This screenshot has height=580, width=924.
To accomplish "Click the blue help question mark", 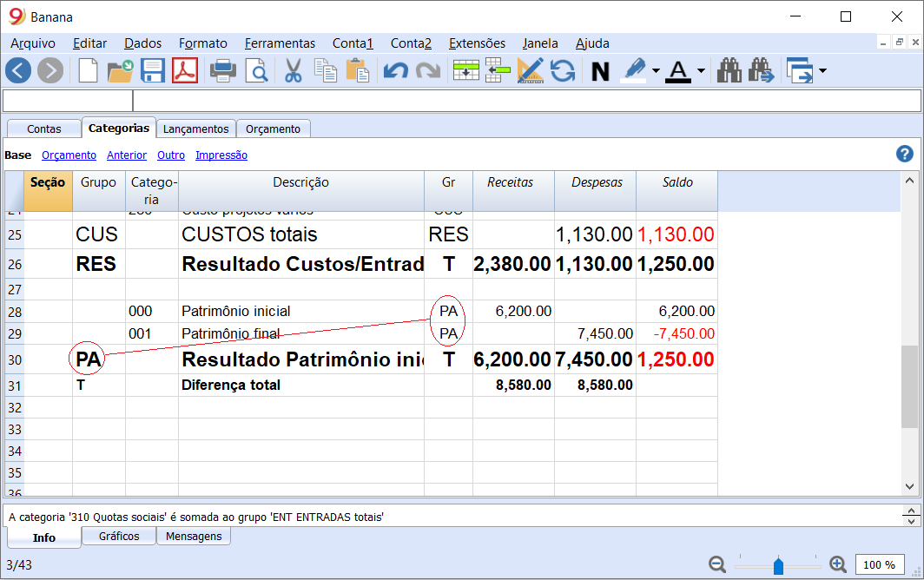I will 905,154.
